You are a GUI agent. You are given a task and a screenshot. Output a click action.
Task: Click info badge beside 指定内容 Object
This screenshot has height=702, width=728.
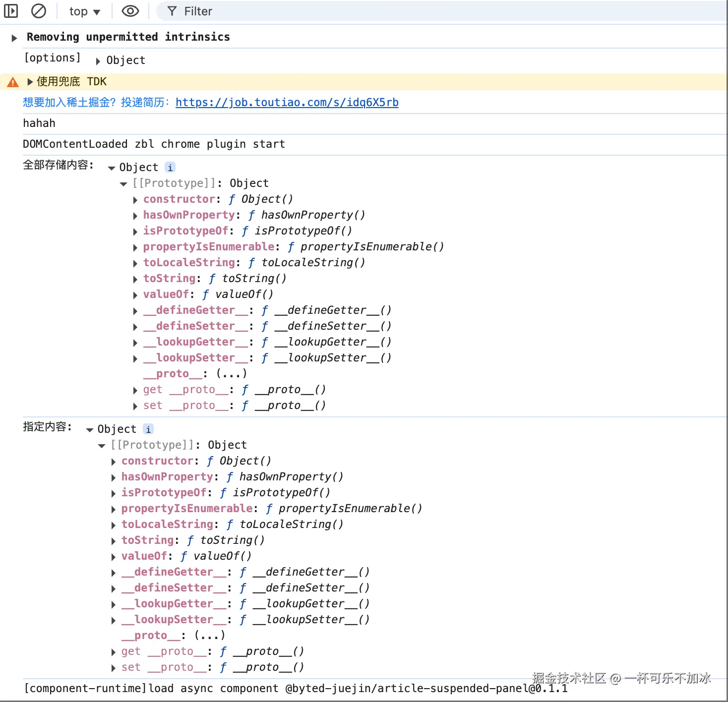148,429
